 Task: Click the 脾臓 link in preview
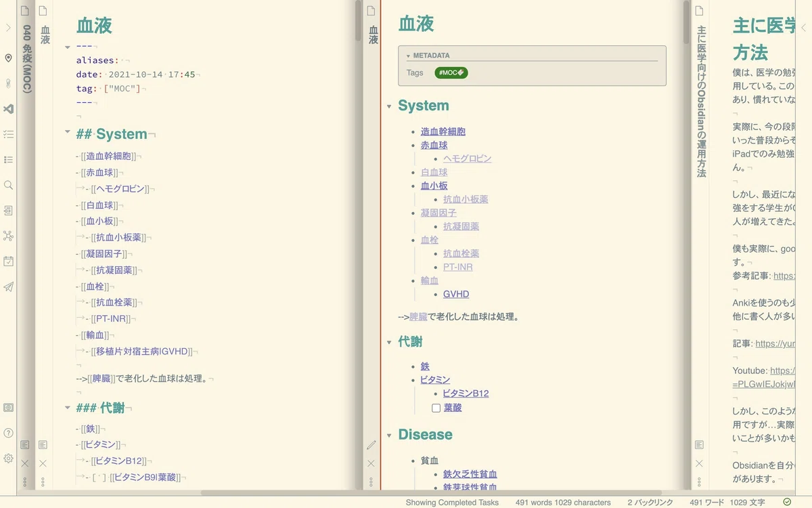tap(418, 316)
